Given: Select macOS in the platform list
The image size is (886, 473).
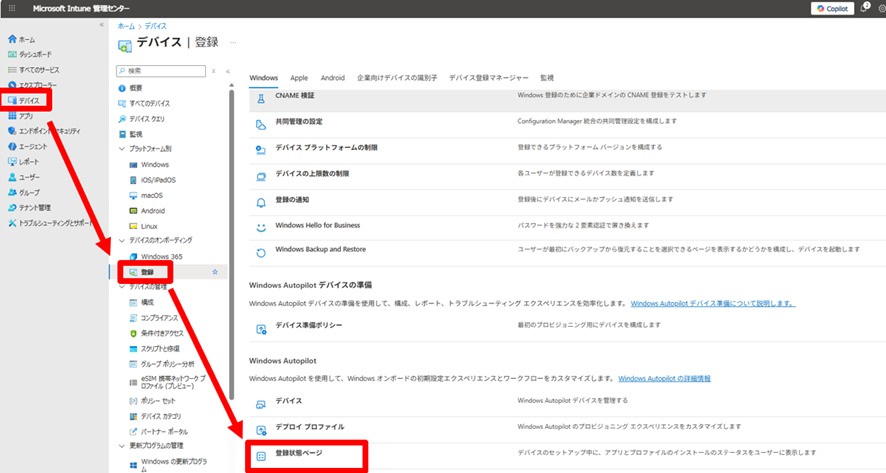Looking at the screenshot, I should 152,195.
